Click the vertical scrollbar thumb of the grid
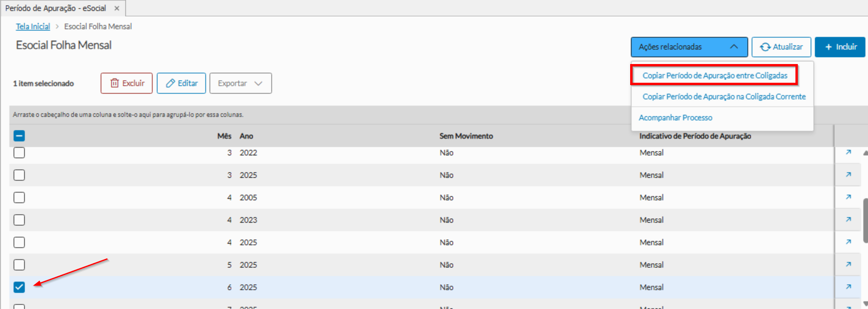868x309 pixels. 865,221
